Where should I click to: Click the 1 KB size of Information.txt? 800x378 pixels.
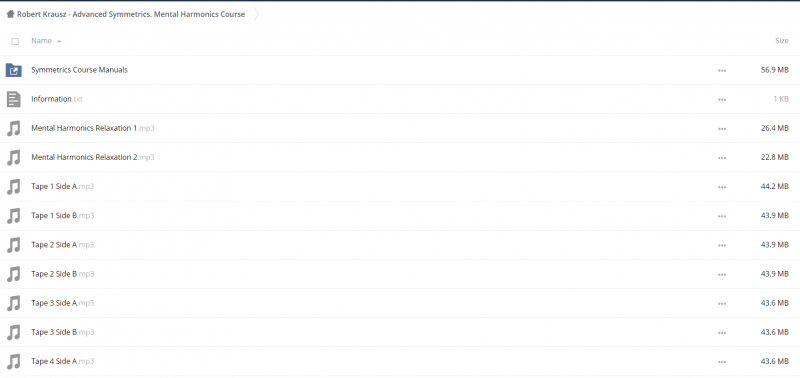781,99
